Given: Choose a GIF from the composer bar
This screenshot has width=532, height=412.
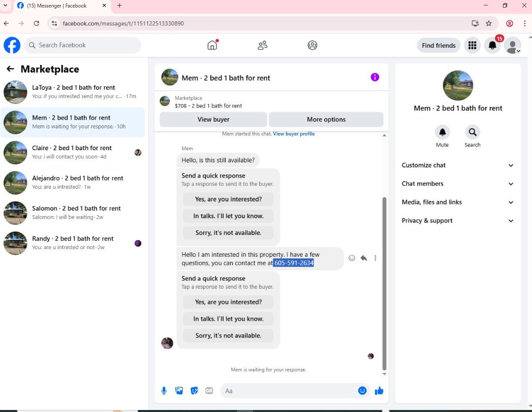Looking at the screenshot, I should point(209,391).
